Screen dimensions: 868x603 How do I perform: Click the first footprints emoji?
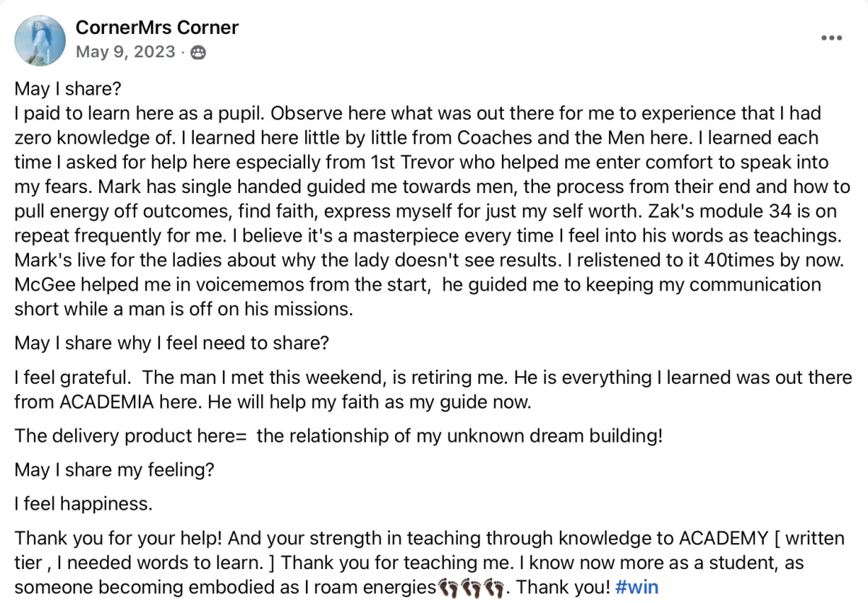[448, 586]
